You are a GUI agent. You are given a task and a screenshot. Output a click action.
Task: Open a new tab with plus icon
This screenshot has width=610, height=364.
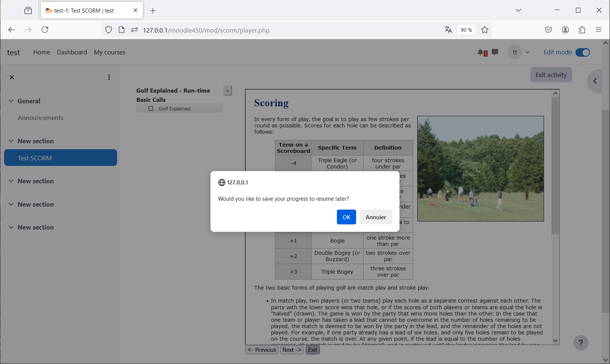[x=153, y=11]
